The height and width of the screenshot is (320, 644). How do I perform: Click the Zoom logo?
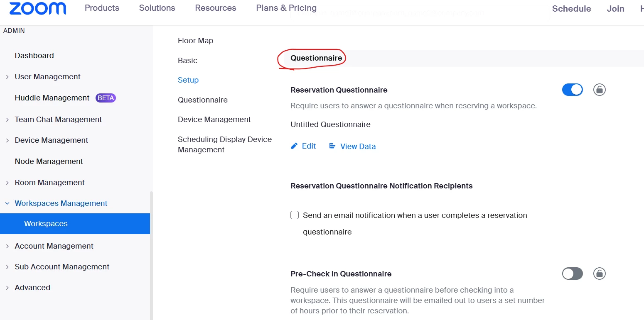pyautogui.click(x=38, y=8)
